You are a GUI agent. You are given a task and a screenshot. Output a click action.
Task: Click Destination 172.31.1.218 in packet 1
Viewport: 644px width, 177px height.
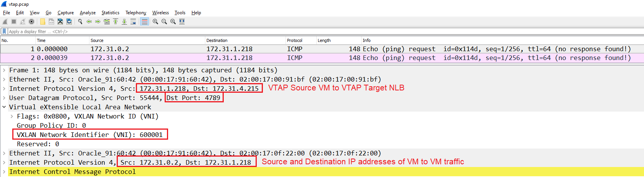tap(230, 49)
